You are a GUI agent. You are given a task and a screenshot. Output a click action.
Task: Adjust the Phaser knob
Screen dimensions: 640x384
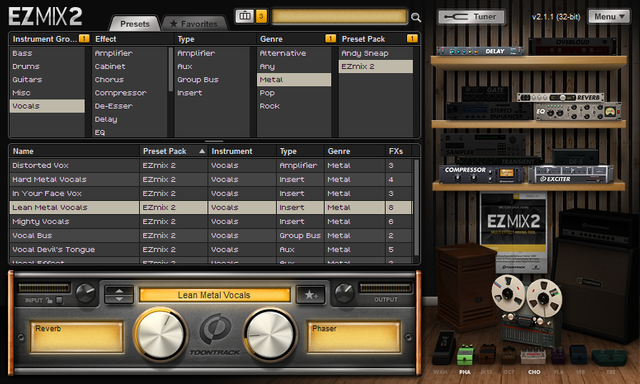[270, 334]
